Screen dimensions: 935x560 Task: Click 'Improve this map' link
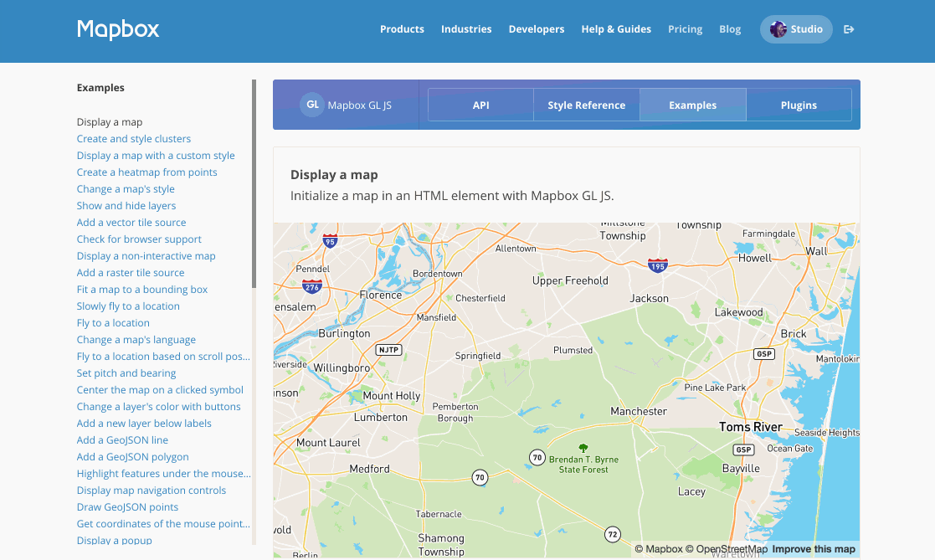coord(814,549)
